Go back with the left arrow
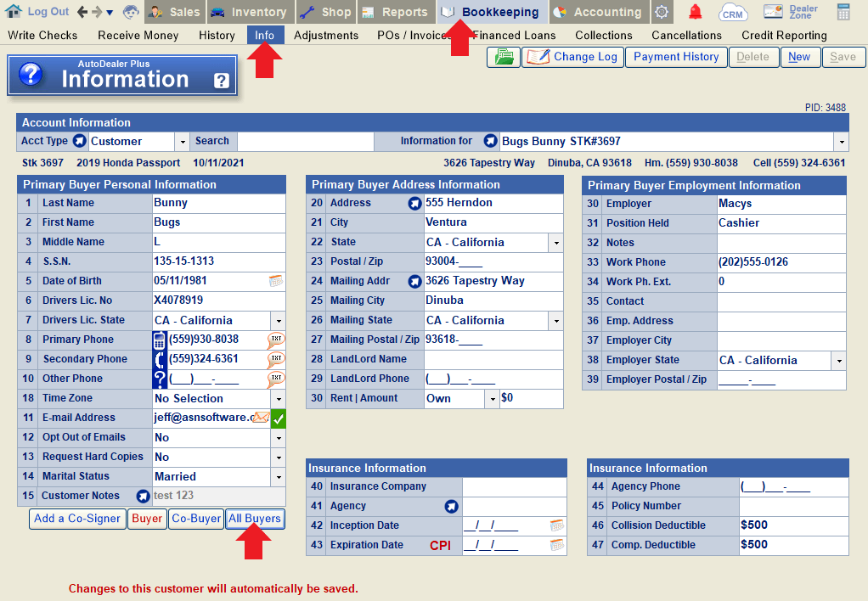This screenshot has height=601, width=868. 82,12
